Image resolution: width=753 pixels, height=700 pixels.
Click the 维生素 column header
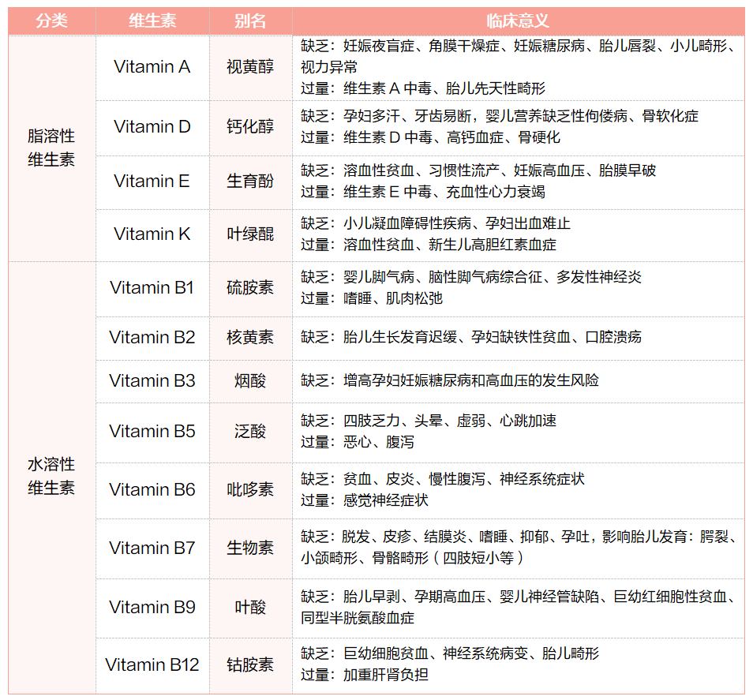click(x=152, y=21)
